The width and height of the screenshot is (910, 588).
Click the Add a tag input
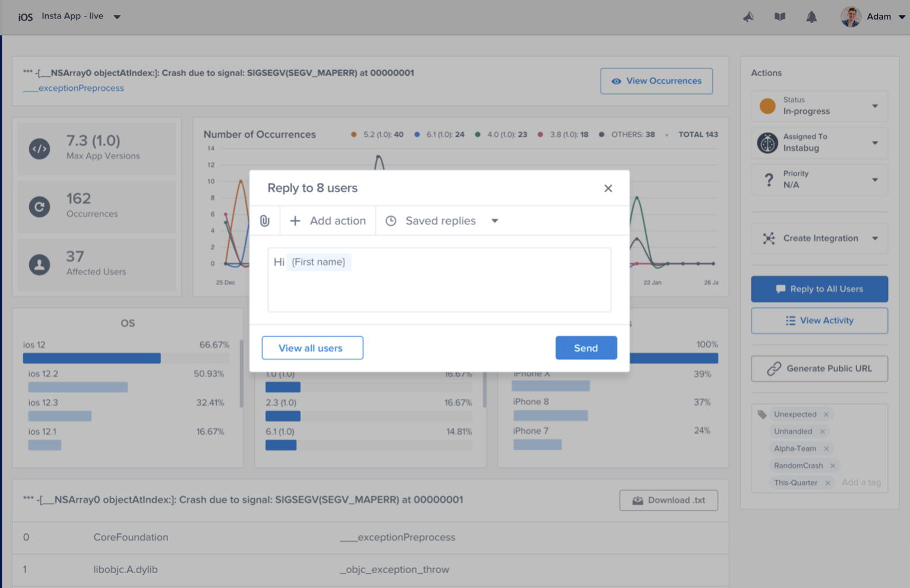(x=861, y=483)
